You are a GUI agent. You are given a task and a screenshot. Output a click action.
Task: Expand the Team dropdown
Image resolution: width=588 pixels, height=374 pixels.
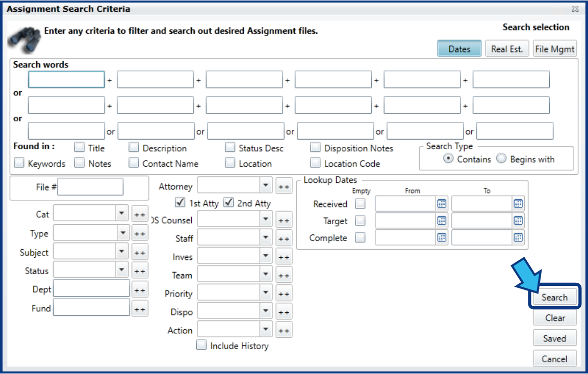pyautogui.click(x=266, y=274)
